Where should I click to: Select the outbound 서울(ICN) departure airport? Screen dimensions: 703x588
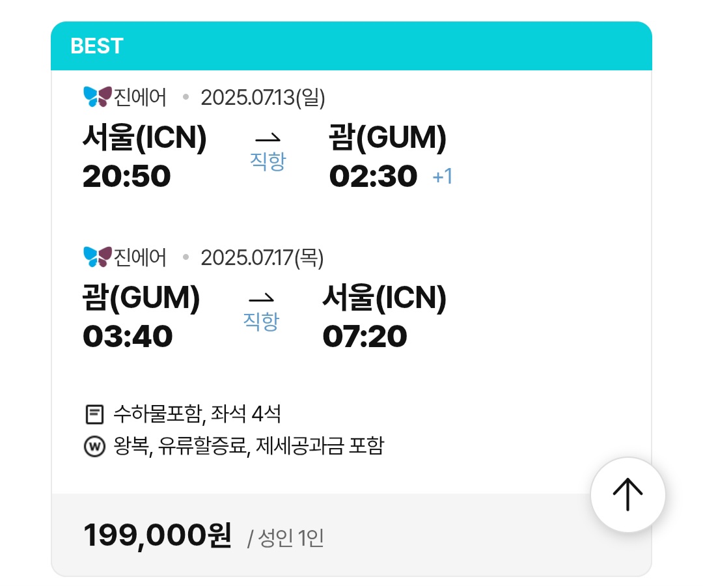[145, 138]
